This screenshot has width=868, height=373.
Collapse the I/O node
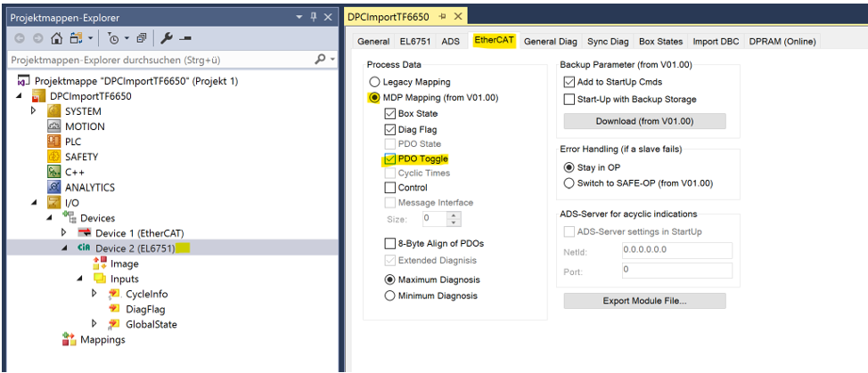pos(35,202)
